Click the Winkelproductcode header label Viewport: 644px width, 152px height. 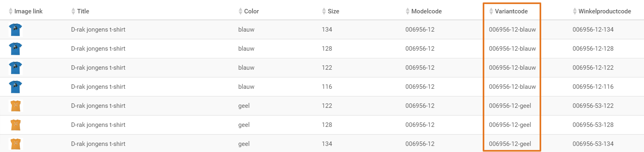[605, 11]
